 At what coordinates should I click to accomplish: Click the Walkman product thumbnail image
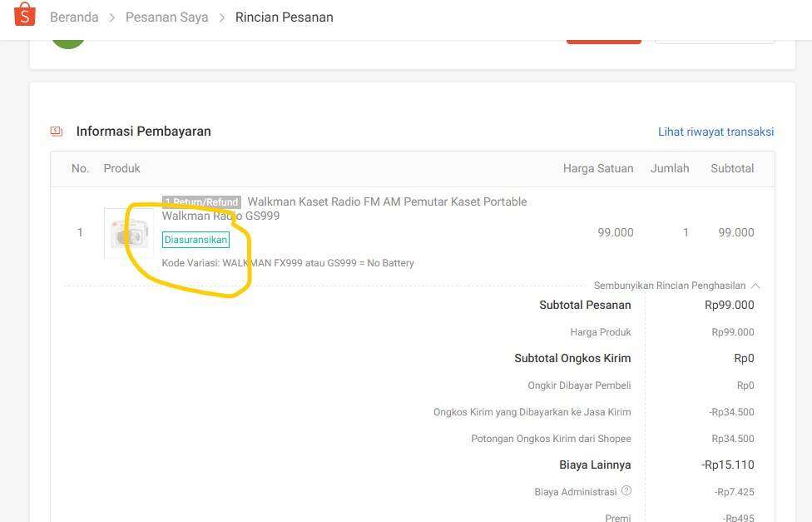pyautogui.click(x=128, y=233)
